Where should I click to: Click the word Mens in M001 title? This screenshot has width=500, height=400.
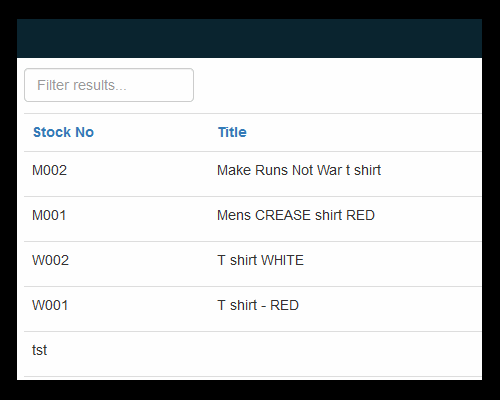tap(234, 215)
